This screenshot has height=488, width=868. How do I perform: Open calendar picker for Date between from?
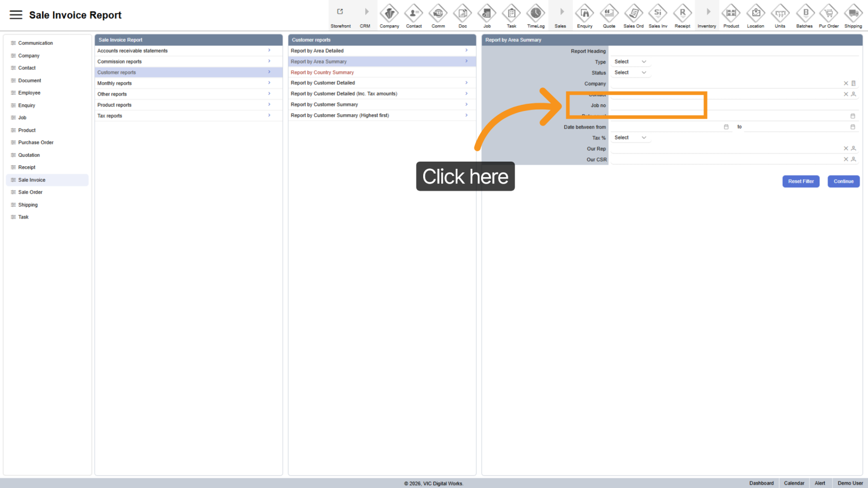coord(726,127)
